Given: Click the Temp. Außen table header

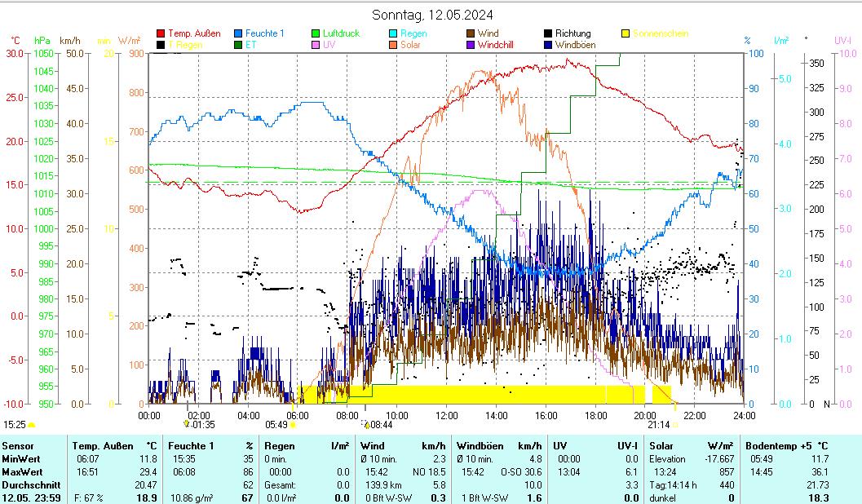Looking at the screenshot, I should (103, 446).
